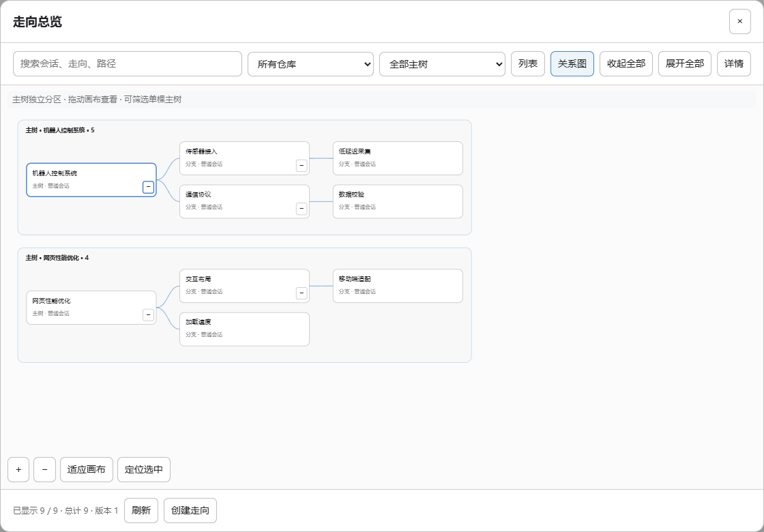Viewport: 764px width, 532px height.
Task: Click the 展开全部 button
Action: [685, 64]
